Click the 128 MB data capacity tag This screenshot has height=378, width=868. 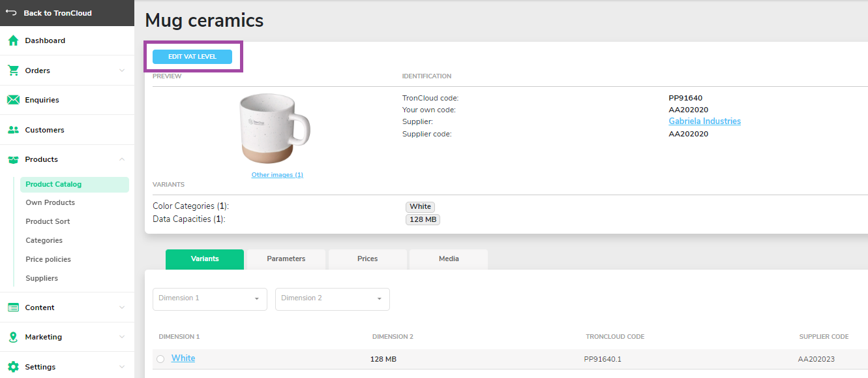[x=423, y=220]
